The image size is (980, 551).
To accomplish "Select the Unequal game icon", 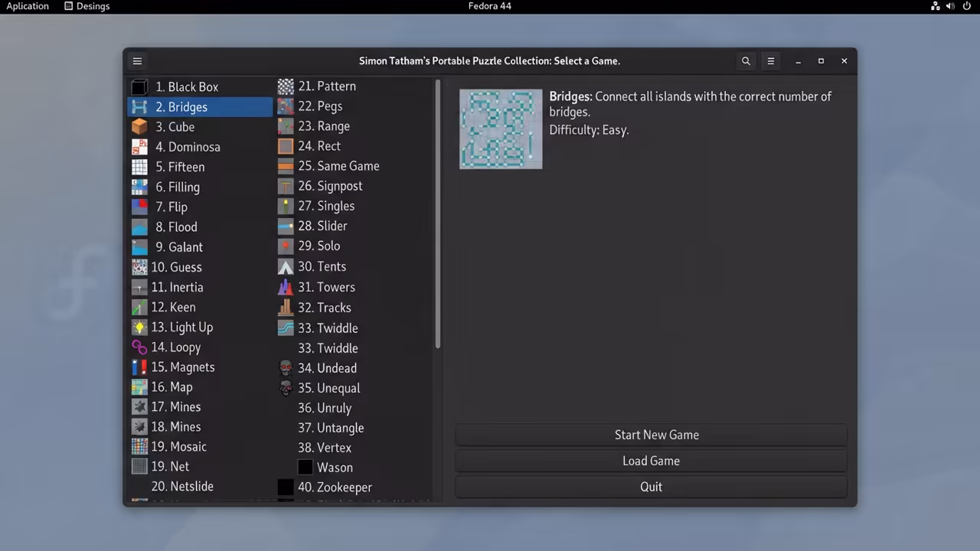I will click(286, 388).
